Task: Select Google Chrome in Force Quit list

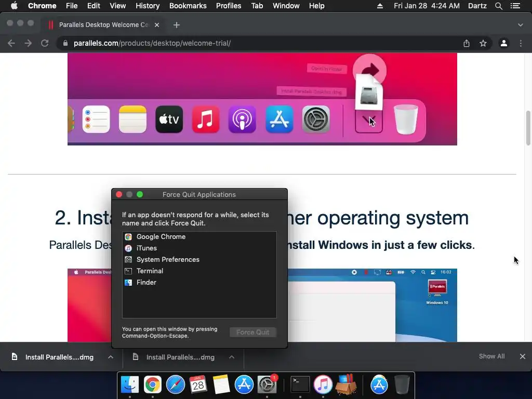Action: [199, 237]
